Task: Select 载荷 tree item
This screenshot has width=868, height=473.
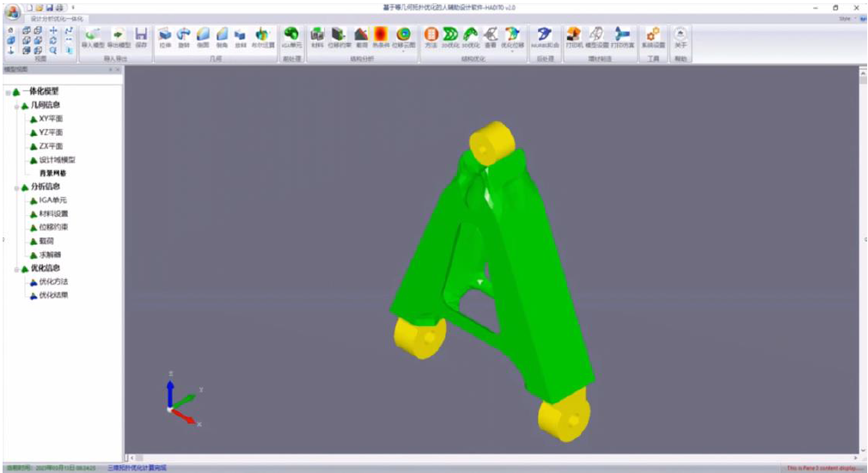Action: 46,241
